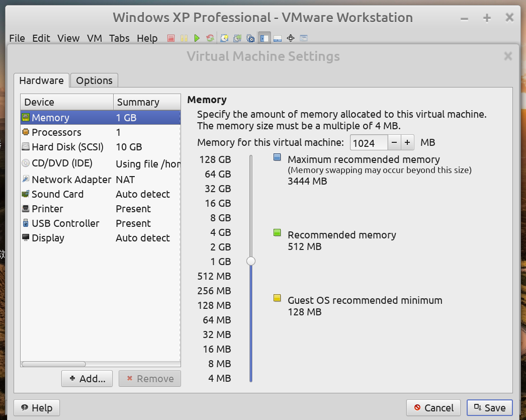Click the 3444 MB maximum memory value
526x420 pixels.
coord(307,181)
